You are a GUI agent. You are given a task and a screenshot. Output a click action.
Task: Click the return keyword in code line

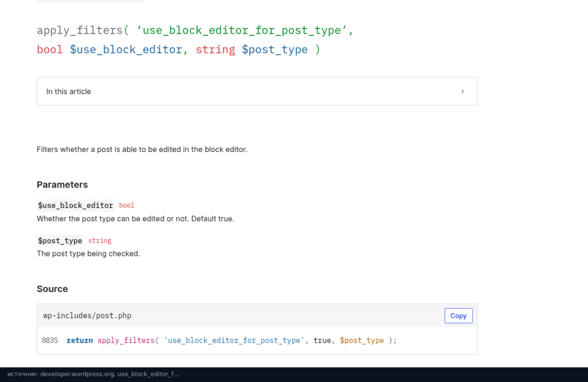click(x=79, y=341)
